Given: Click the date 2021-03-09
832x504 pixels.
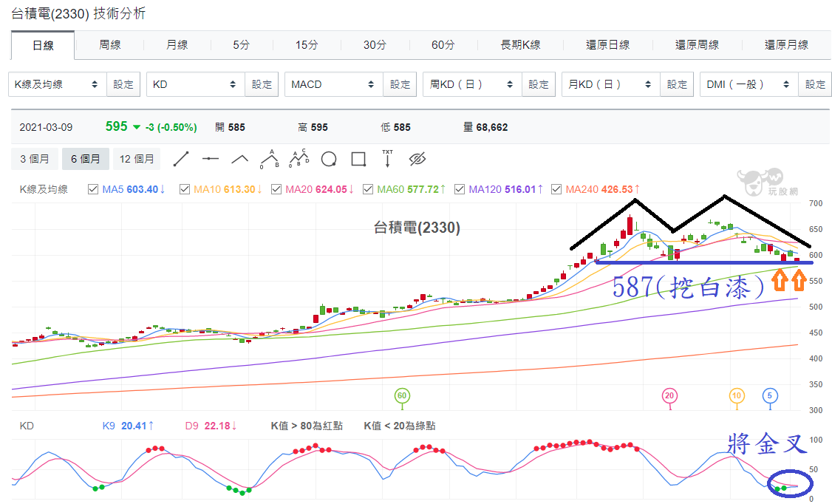Looking at the screenshot, I should coord(46,127).
